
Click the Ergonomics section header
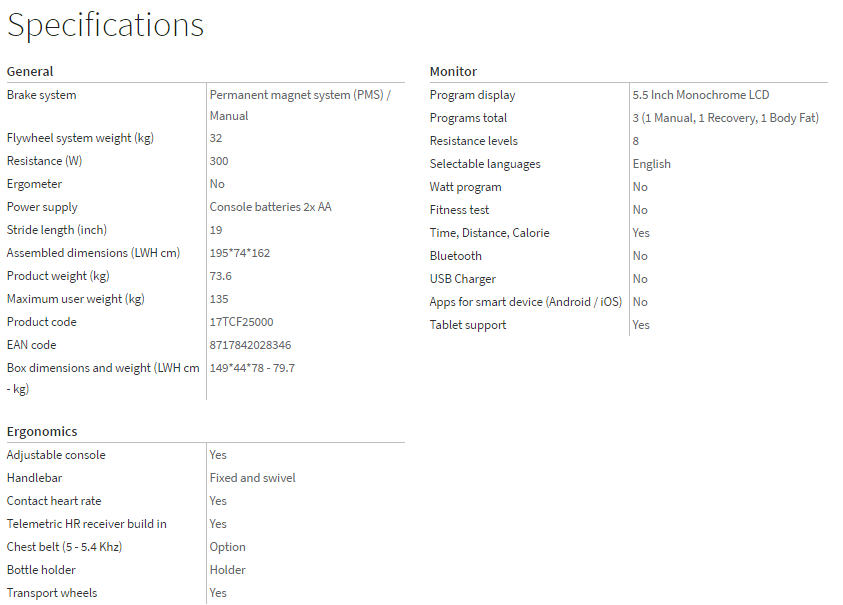pos(42,431)
